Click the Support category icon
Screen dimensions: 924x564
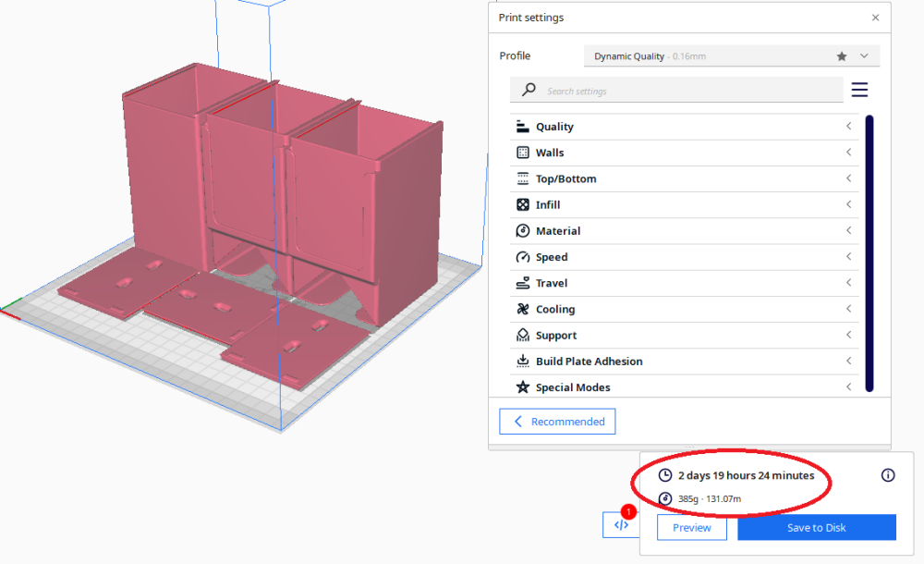[x=523, y=335]
